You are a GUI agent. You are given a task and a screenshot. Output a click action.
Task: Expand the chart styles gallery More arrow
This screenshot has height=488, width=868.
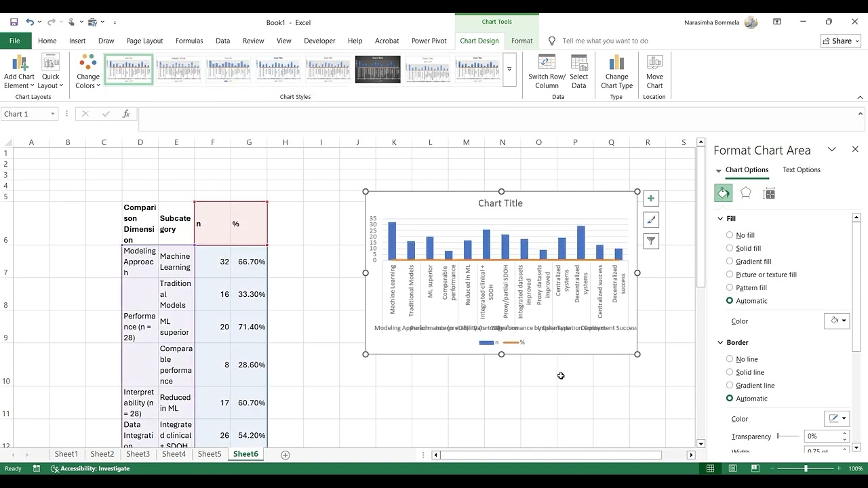[x=509, y=69]
